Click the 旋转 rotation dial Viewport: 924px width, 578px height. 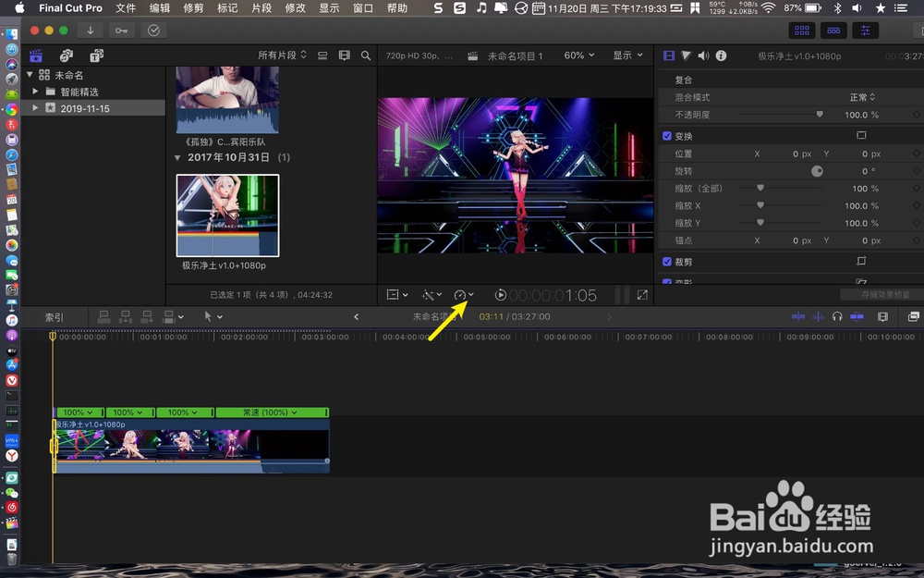pos(817,171)
